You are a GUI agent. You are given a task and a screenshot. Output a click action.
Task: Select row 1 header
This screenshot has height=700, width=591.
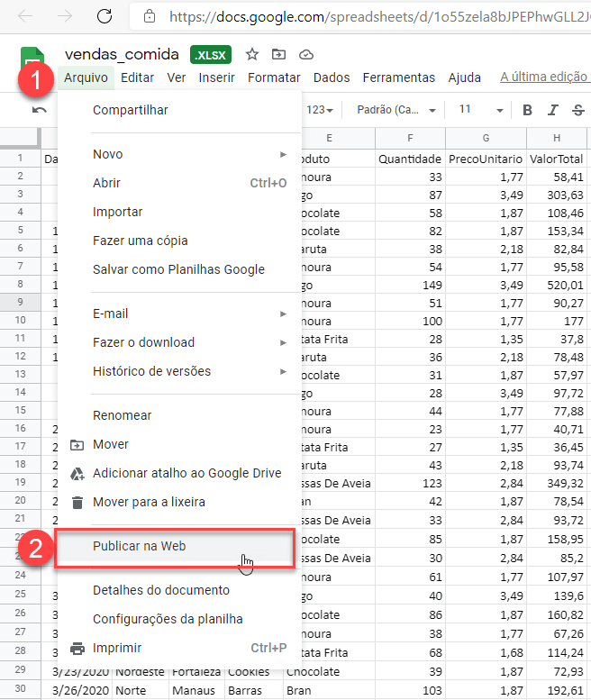[20, 158]
